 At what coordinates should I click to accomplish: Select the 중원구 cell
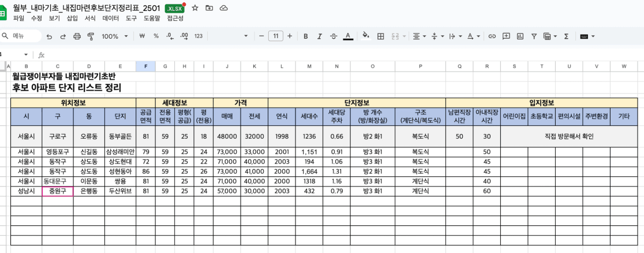(x=58, y=191)
